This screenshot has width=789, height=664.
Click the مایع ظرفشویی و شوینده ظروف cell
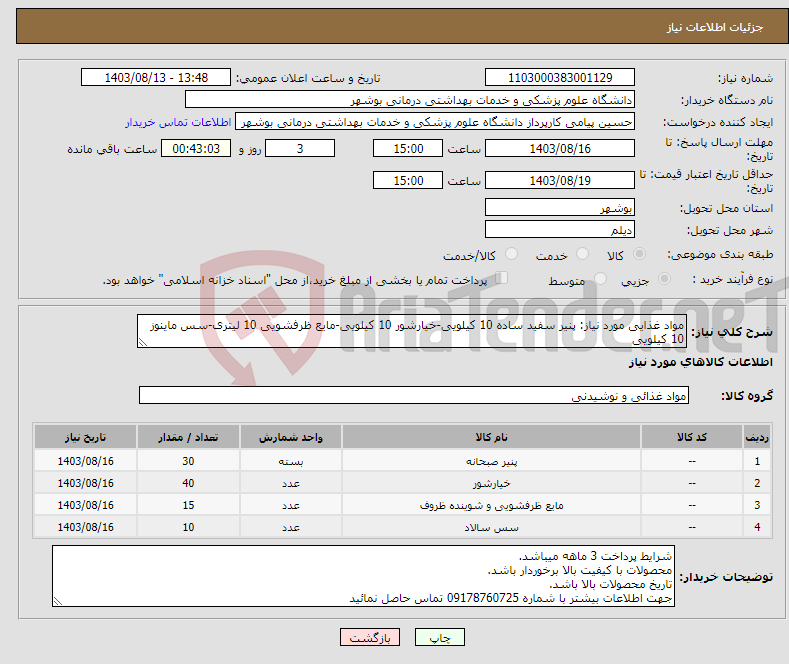point(491,505)
